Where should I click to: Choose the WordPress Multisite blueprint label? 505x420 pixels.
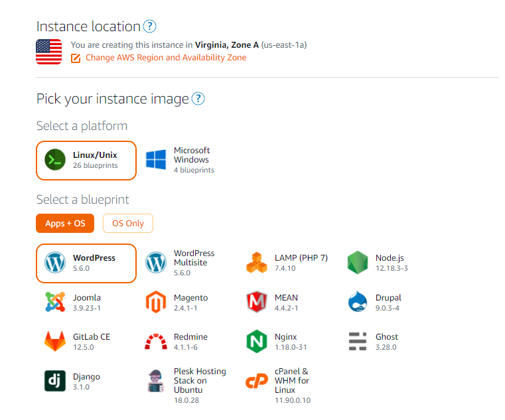pos(194,258)
